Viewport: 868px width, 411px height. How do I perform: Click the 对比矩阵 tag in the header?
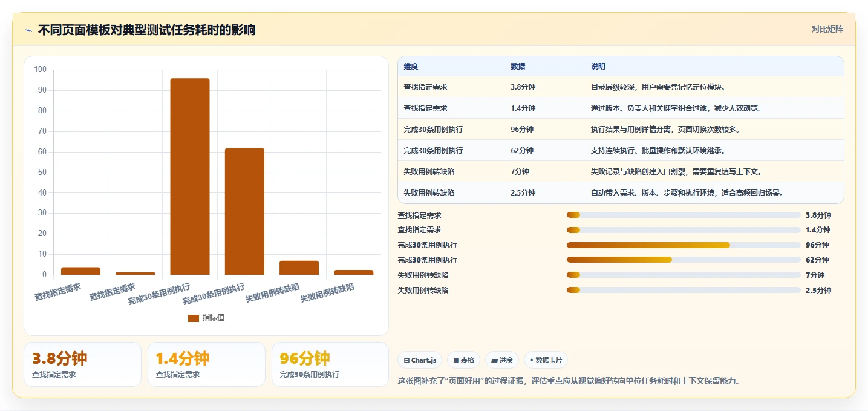(827, 29)
